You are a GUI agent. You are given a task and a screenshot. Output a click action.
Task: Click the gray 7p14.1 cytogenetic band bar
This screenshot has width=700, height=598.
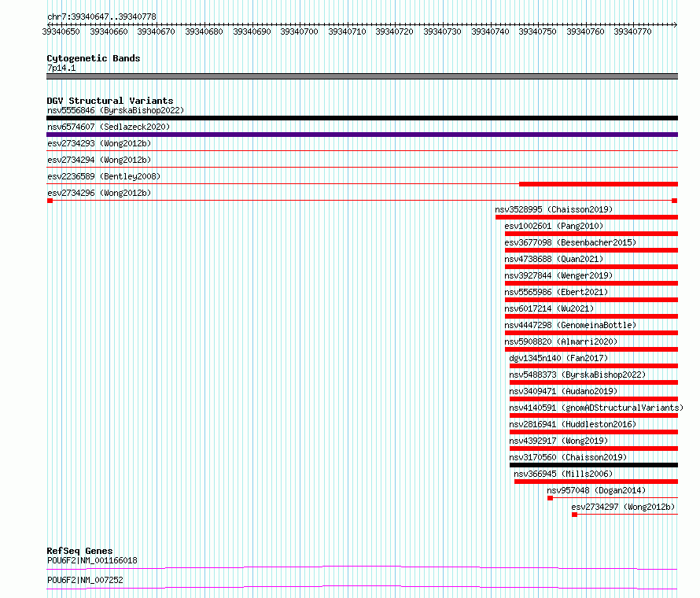(x=362, y=76)
